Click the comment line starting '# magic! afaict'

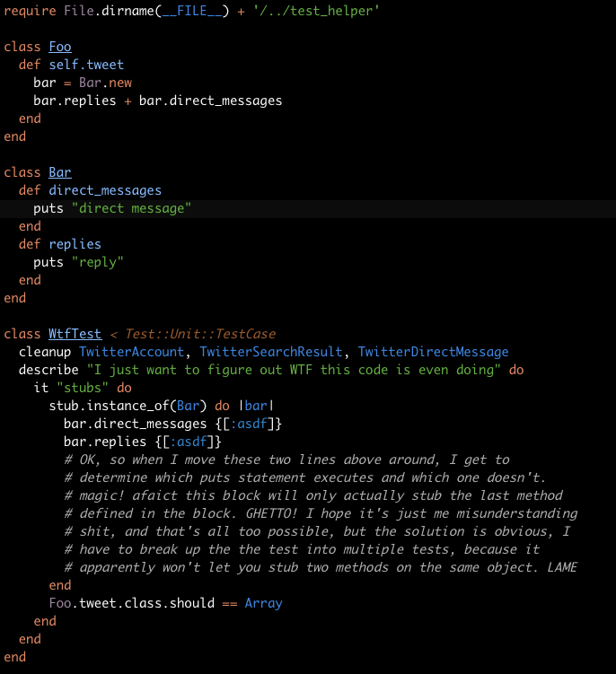pyautogui.click(x=313, y=495)
